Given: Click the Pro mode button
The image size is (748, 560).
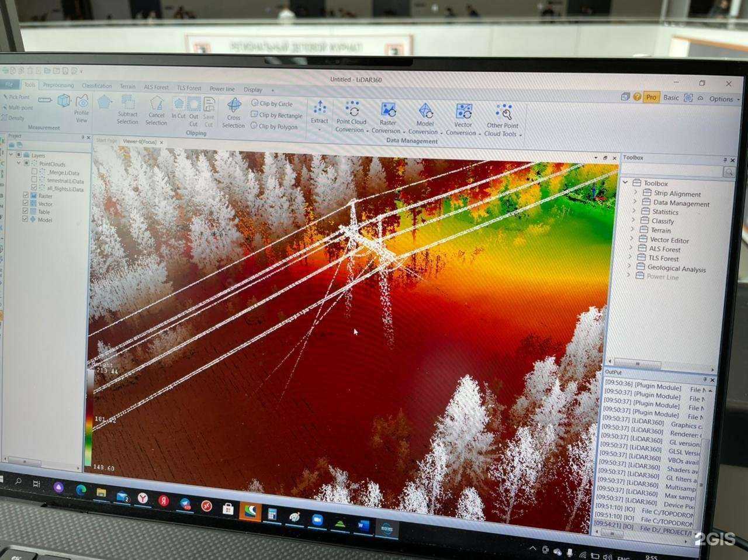Looking at the screenshot, I should [x=651, y=97].
